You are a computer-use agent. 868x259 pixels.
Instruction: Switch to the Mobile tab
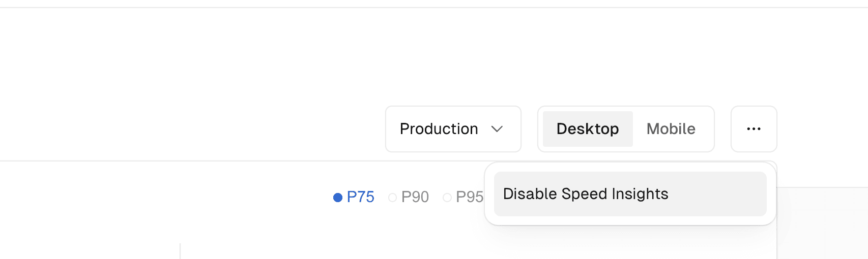[671, 129]
